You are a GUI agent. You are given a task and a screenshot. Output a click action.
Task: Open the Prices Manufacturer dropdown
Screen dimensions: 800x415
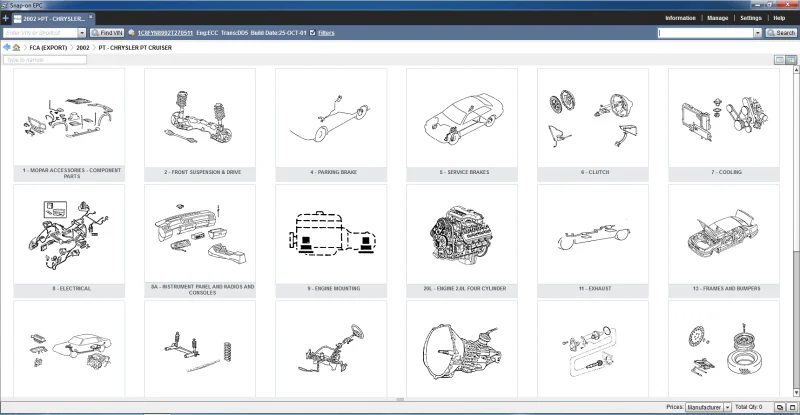tap(727, 407)
